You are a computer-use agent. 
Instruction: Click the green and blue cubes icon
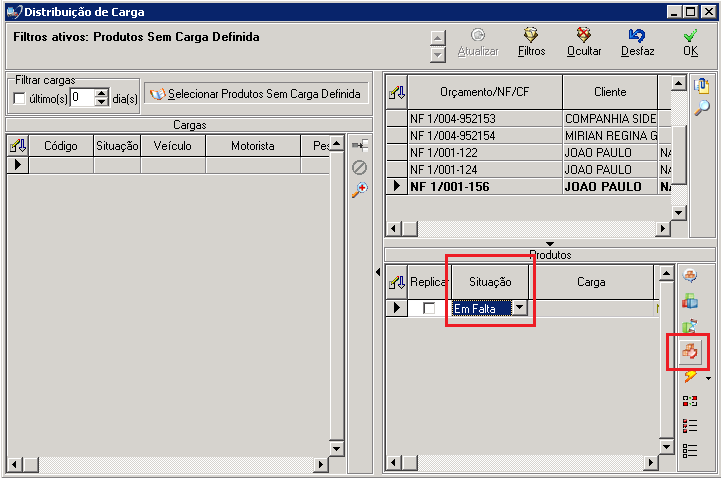click(x=690, y=301)
